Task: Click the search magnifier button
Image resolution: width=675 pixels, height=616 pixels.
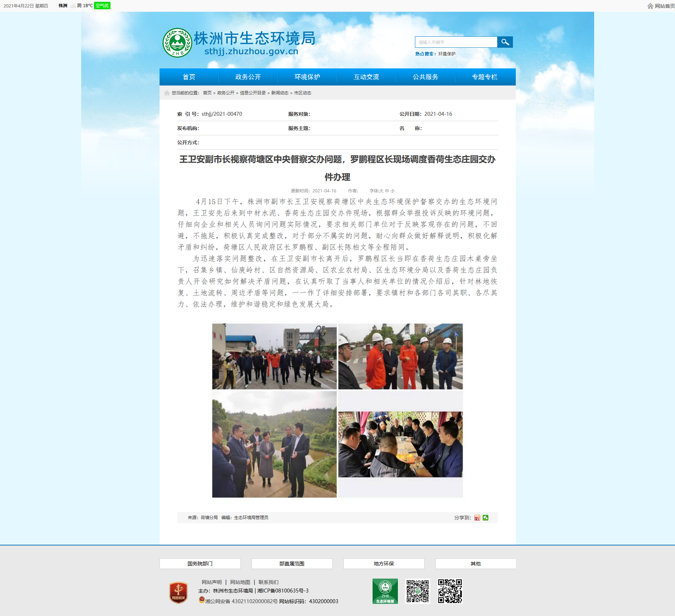Action: 505,42
